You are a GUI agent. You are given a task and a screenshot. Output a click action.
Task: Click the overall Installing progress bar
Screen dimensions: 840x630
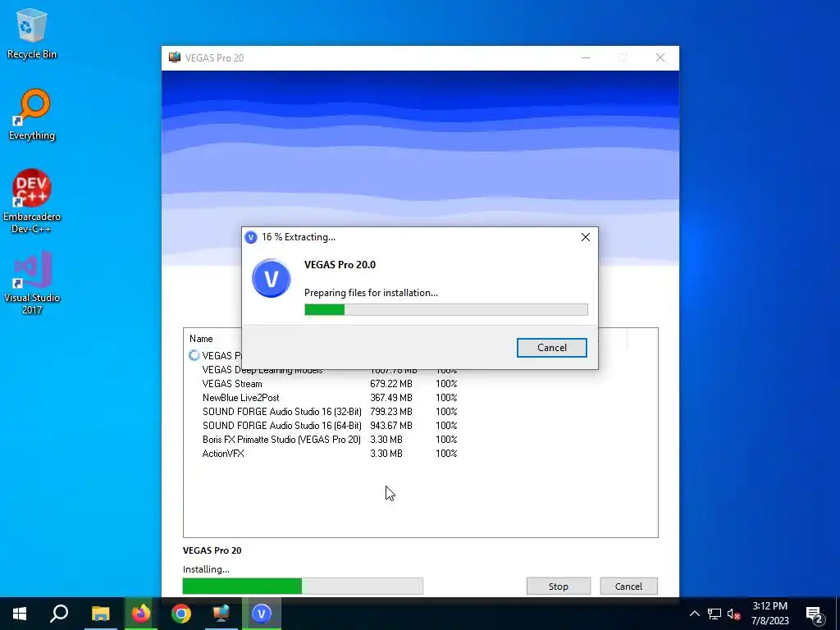[x=303, y=586]
